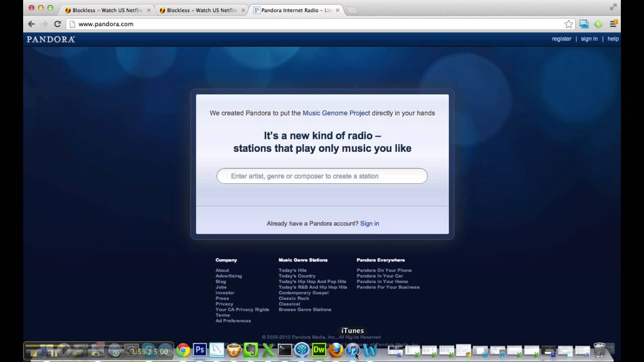The width and height of the screenshot is (644, 362).
Task: Open Pandora For Your Business
Action: pos(388,287)
